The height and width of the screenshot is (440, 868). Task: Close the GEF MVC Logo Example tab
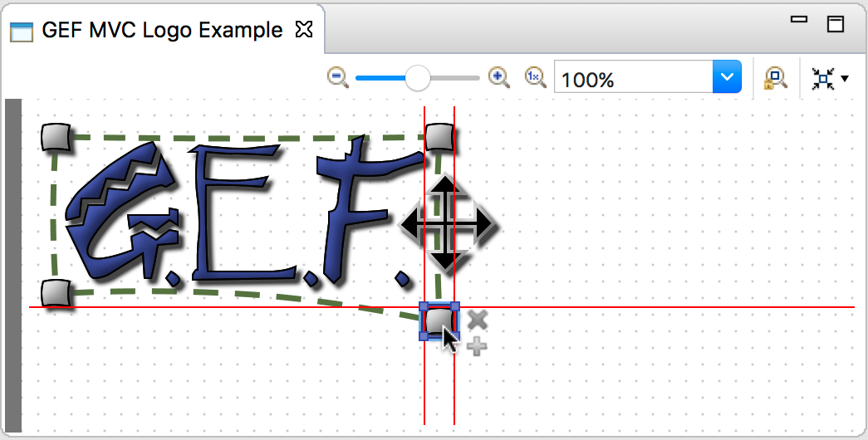[304, 29]
